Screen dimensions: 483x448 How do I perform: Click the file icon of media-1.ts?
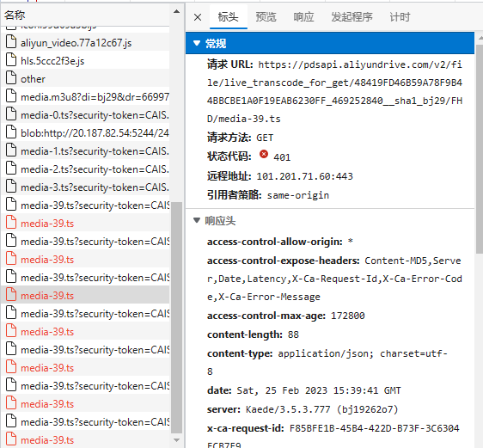[11, 150]
